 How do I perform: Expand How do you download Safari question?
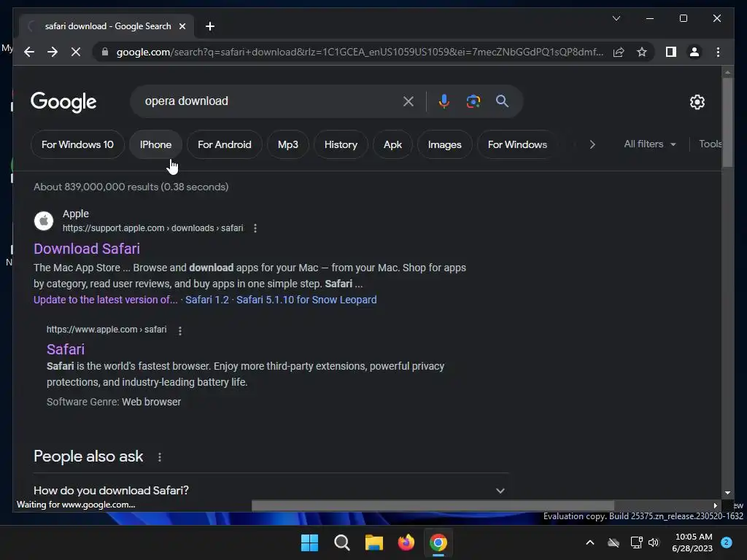coord(269,491)
